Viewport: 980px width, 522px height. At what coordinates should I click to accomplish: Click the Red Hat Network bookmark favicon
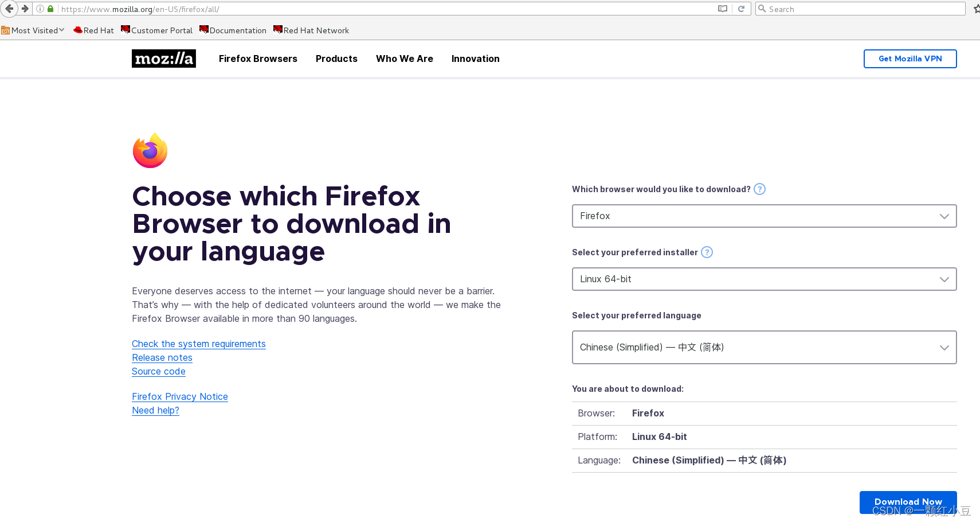coord(278,29)
